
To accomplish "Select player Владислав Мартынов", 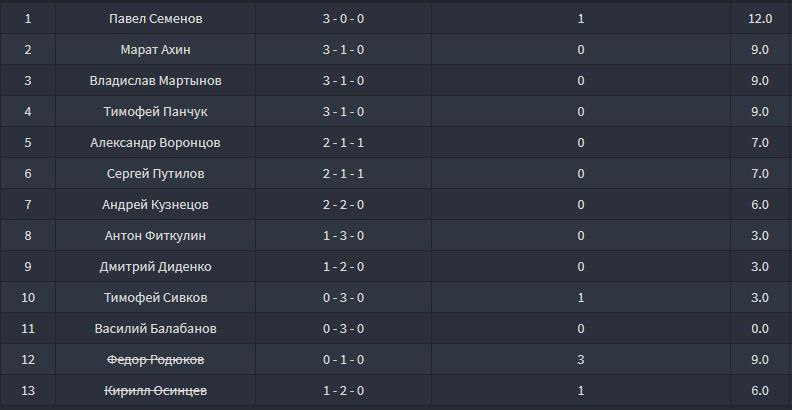I will [155, 81].
